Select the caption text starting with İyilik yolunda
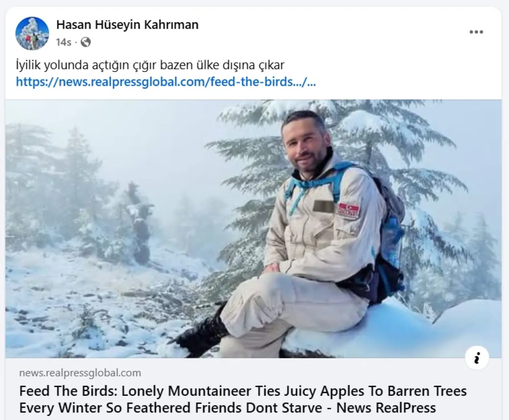 (x=150, y=65)
